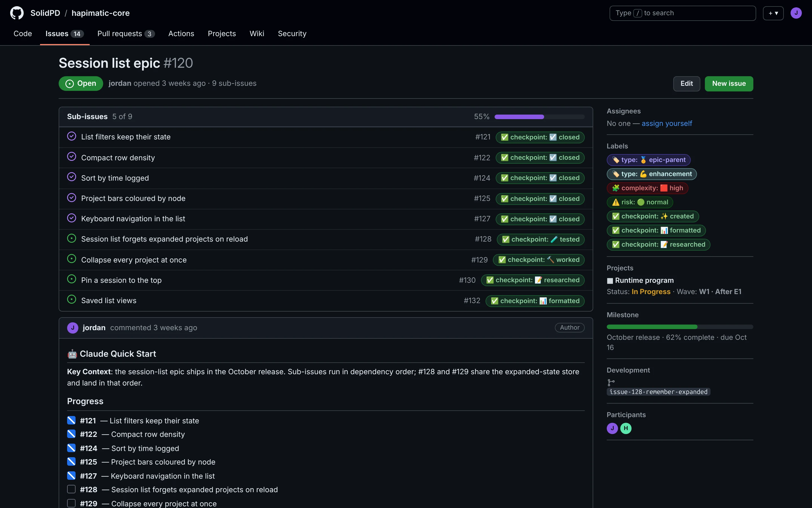This screenshot has height=508, width=812.
Task: Click the Runtime program project board icon
Action: pyautogui.click(x=610, y=281)
